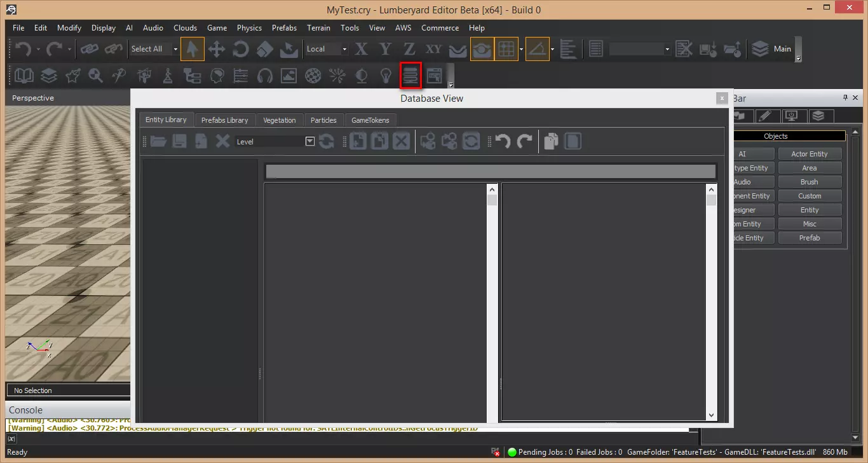
Task: Open the Audio Controls headphones icon
Action: tap(264, 76)
